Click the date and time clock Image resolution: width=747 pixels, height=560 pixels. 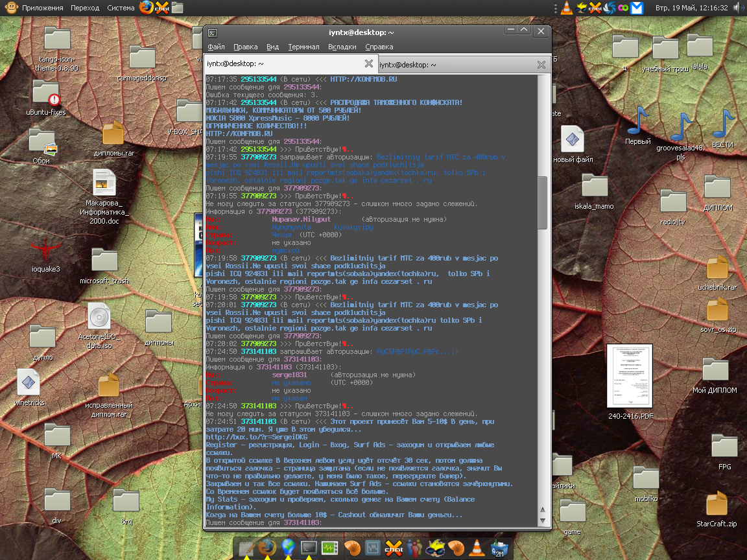[691, 8]
